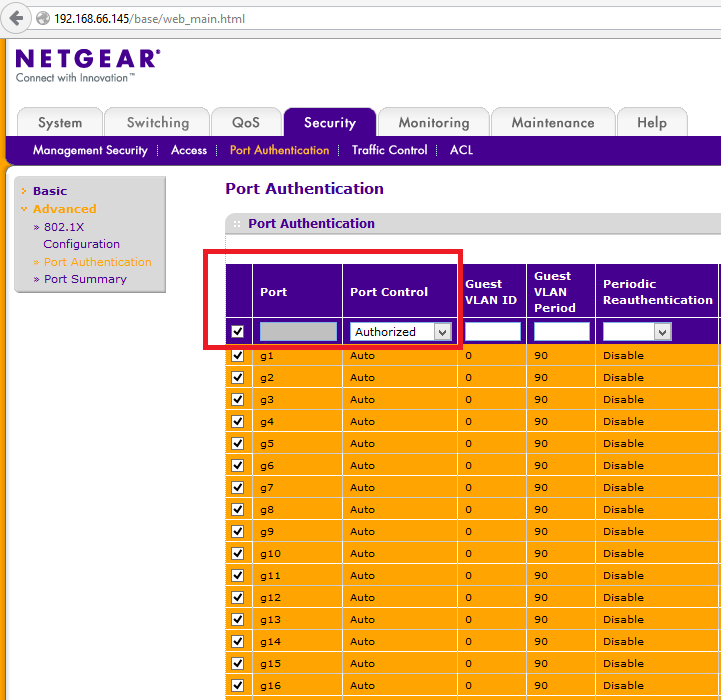This screenshot has height=700, width=721.
Task: Open the Port Control Authorized dropdown
Action: pos(400,332)
